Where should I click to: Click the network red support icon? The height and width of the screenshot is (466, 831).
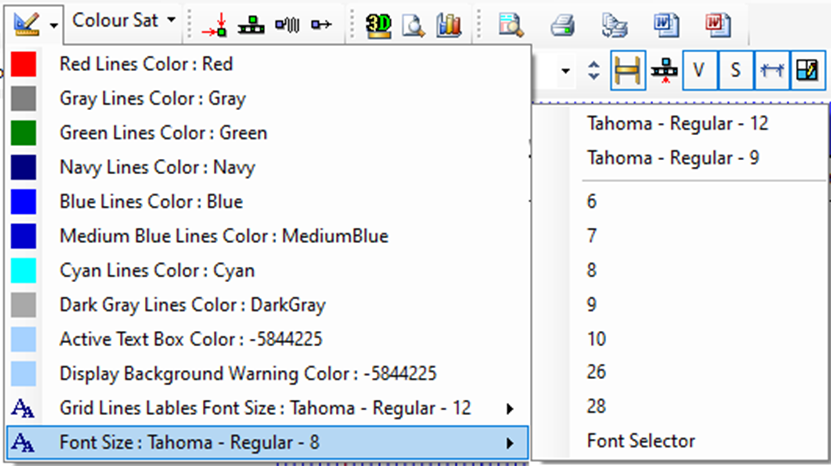[x=664, y=71]
